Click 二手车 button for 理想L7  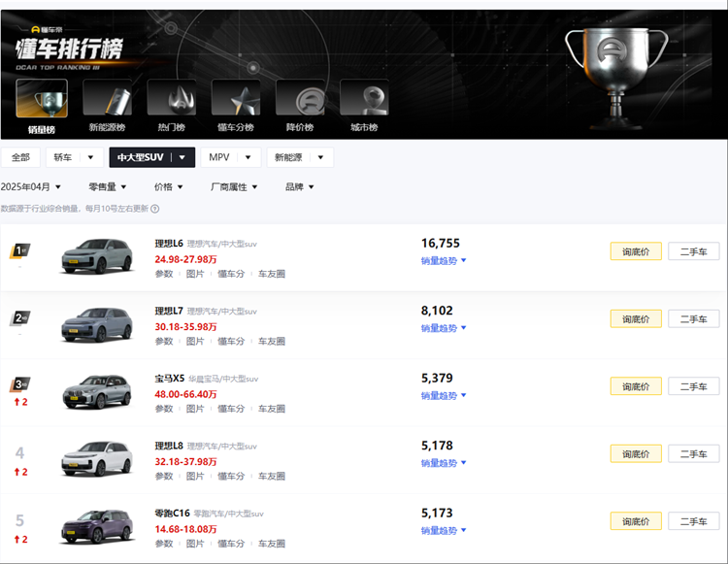click(694, 319)
